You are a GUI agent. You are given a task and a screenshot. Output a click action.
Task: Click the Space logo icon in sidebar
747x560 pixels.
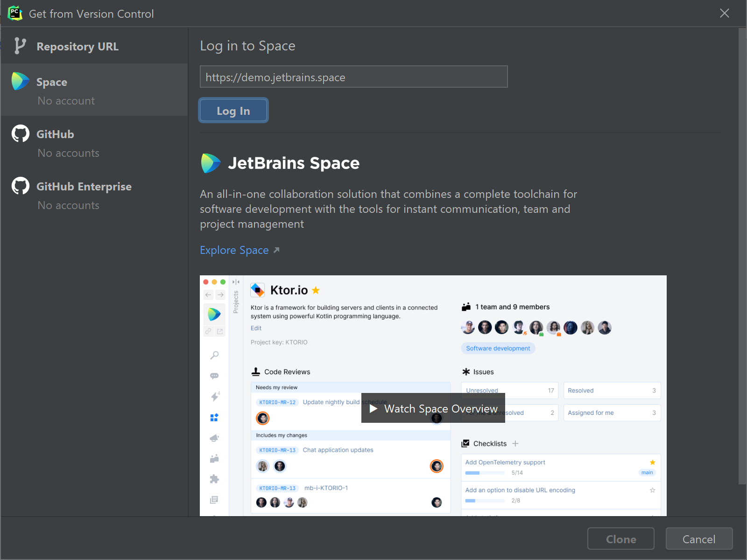click(x=20, y=82)
